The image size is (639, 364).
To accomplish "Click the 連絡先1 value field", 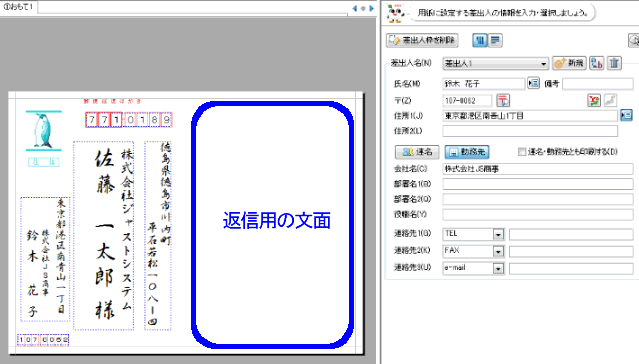I will pyautogui.click(x=571, y=234).
